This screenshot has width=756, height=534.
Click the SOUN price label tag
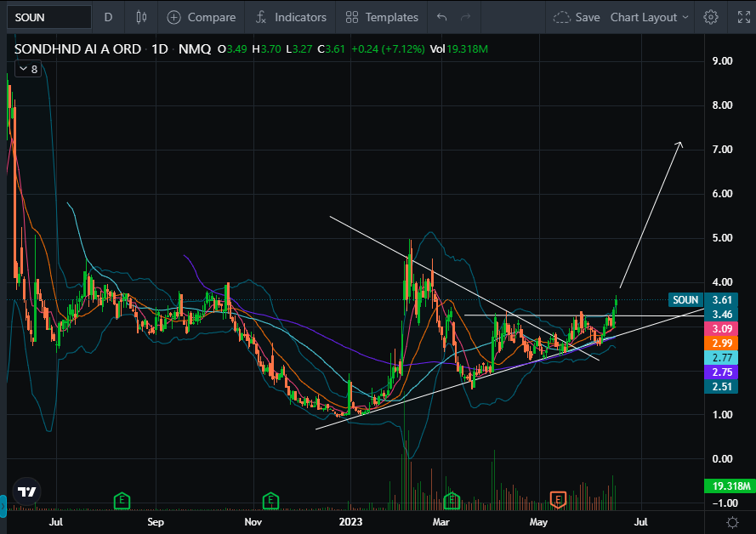click(685, 300)
